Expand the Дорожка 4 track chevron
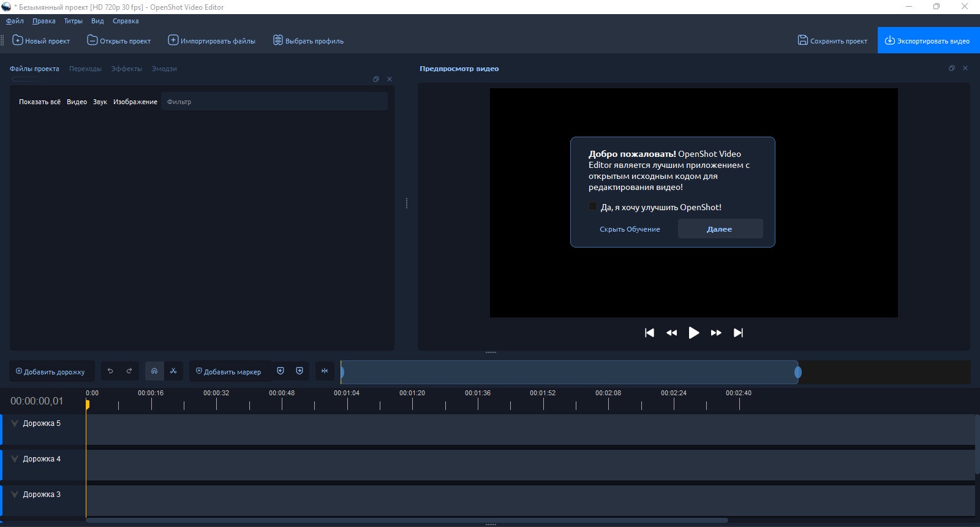 15,459
